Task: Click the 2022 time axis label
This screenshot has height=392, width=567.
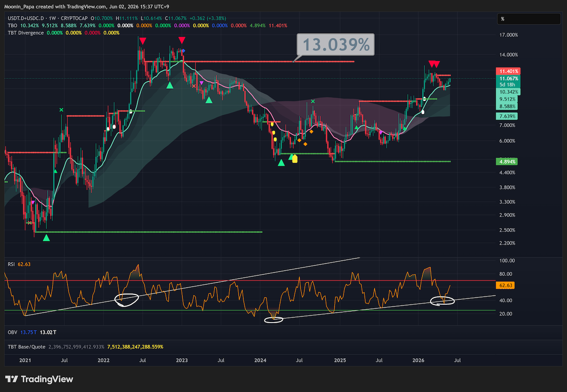Action: 103,360
